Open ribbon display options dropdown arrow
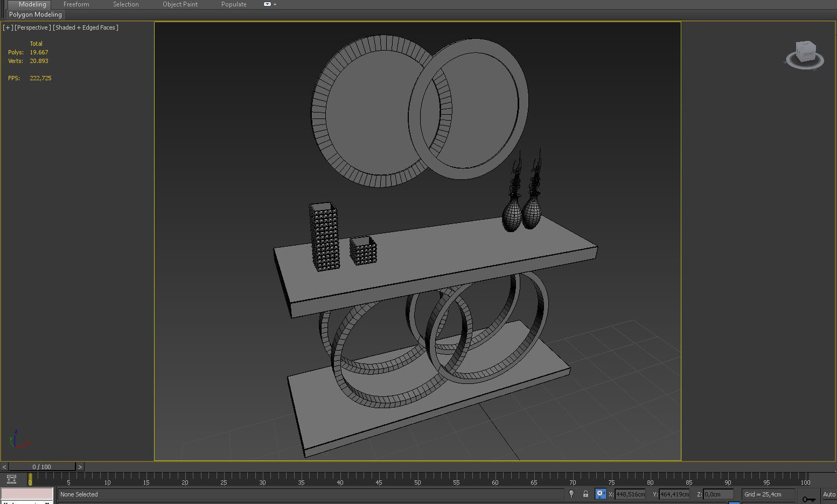 [275, 4]
